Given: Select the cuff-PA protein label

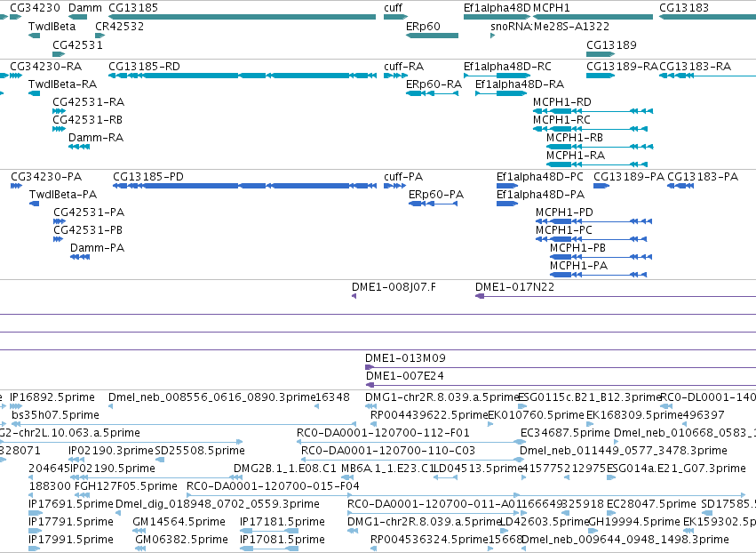Looking at the screenshot, I should 403,177.
